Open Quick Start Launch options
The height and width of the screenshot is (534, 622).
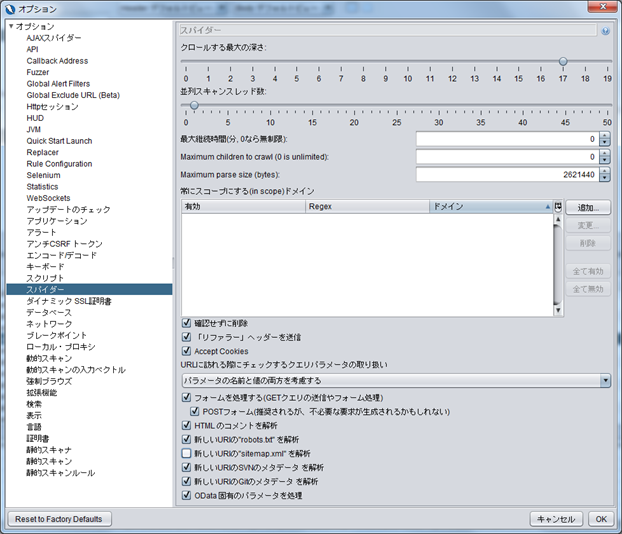pos(59,141)
